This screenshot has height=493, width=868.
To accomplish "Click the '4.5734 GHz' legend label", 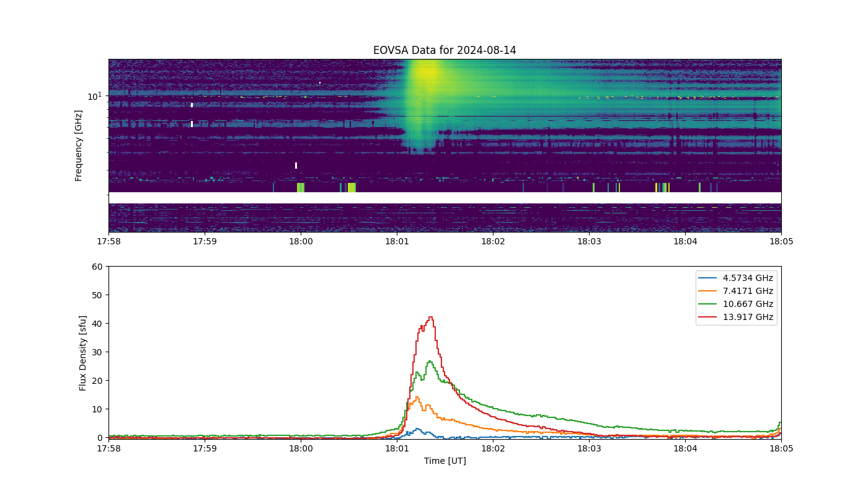I will 748,278.
